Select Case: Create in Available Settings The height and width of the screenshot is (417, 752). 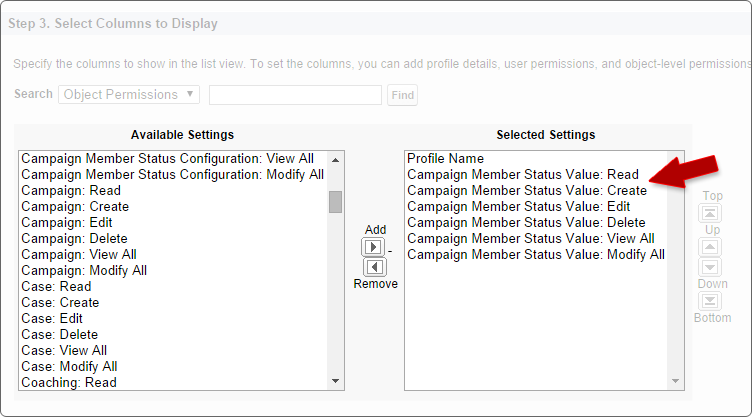(61, 303)
